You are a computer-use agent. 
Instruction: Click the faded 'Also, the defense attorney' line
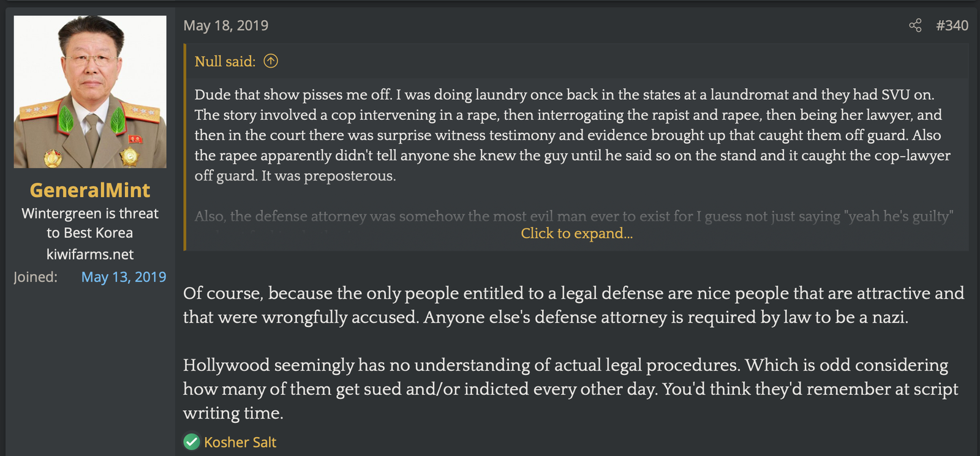pos(574,216)
